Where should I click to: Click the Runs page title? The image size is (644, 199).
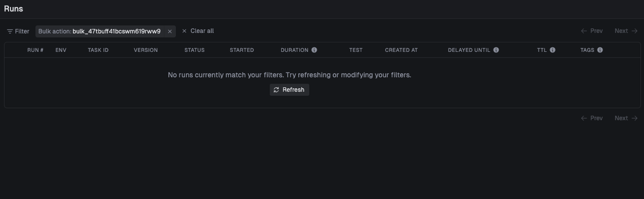(13, 8)
